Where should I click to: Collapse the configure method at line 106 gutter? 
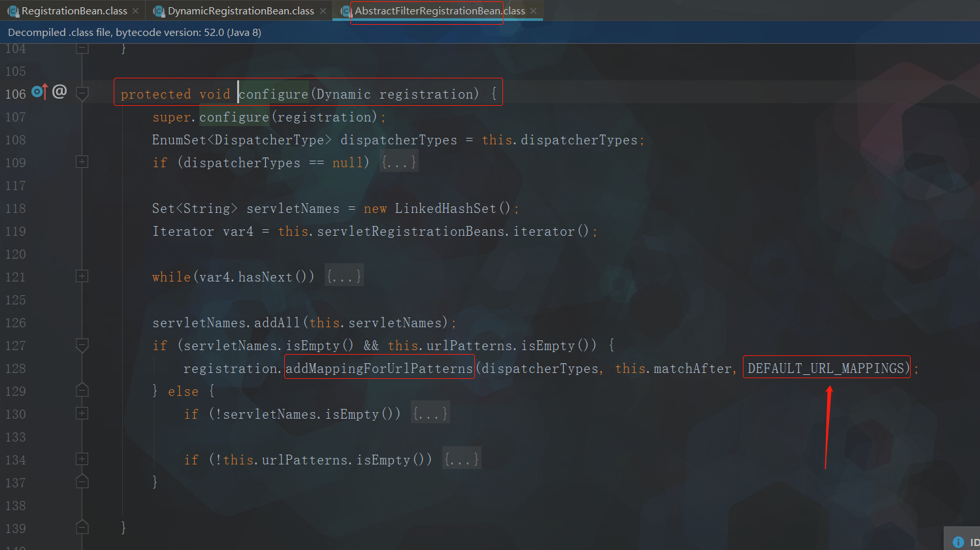point(82,94)
